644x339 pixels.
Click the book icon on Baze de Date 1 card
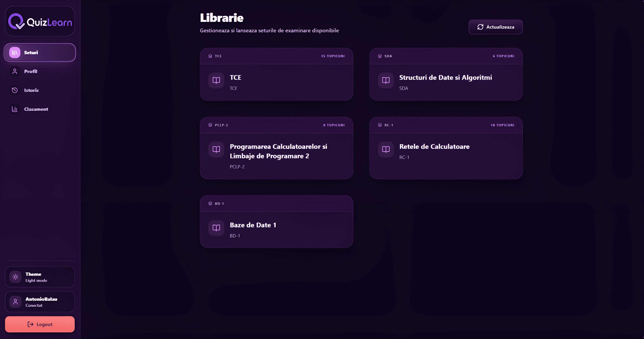tap(216, 228)
